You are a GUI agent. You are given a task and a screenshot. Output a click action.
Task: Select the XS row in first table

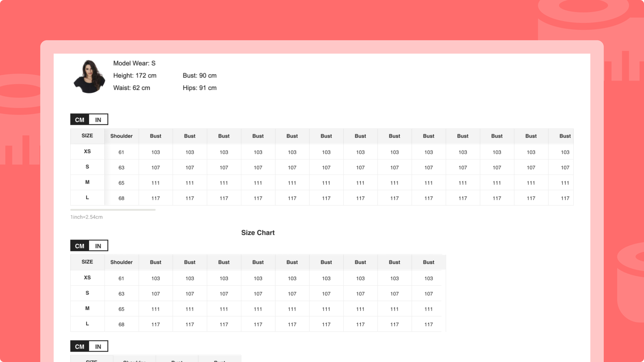(87, 151)
